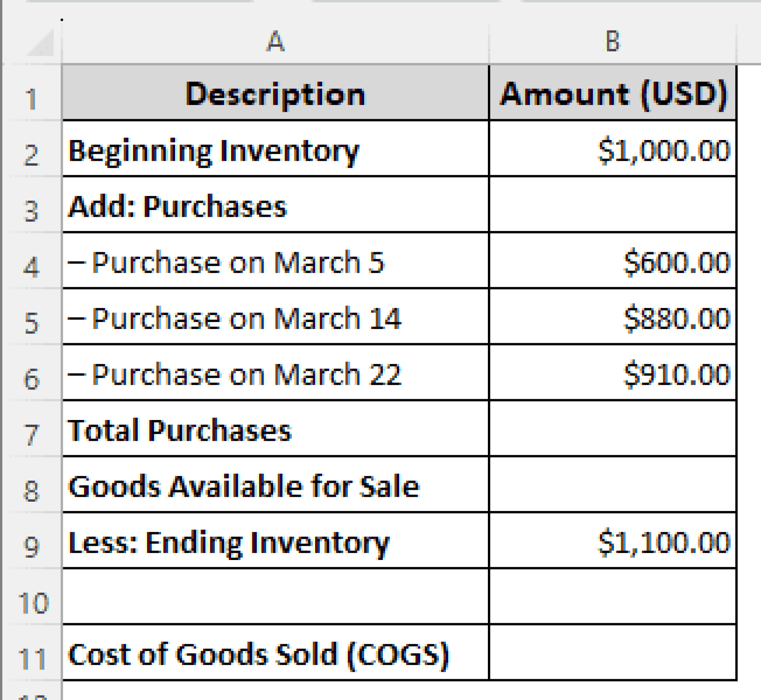Select column B header
The width and height of the screenshot is (761, 700).
click(x=612, y=41)
